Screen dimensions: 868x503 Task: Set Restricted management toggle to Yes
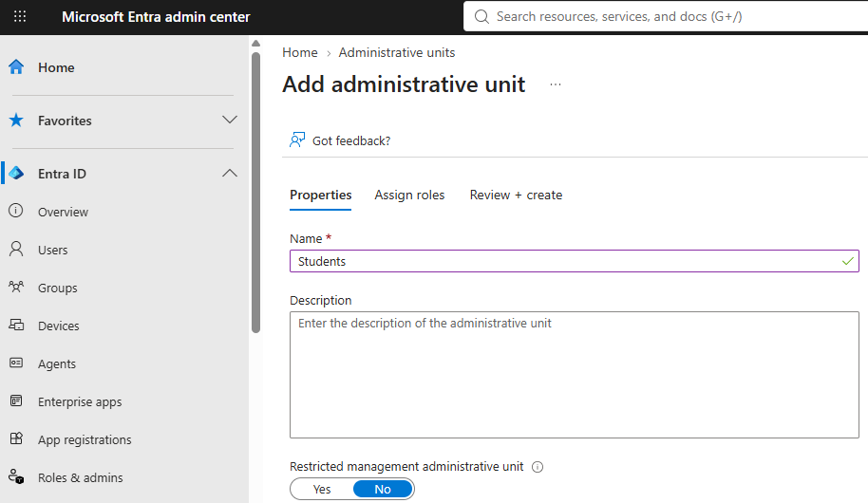tap(322, 489)
